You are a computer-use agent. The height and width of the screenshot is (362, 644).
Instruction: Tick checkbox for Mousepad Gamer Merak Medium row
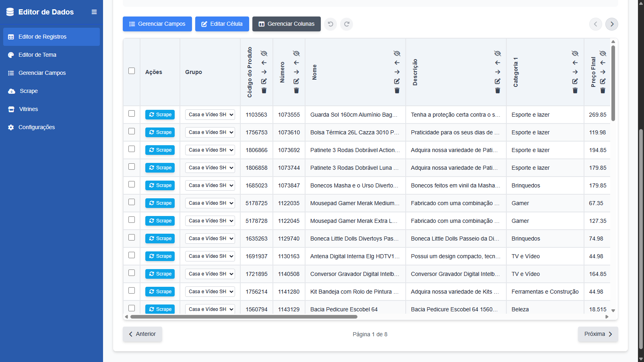(132, 202)
